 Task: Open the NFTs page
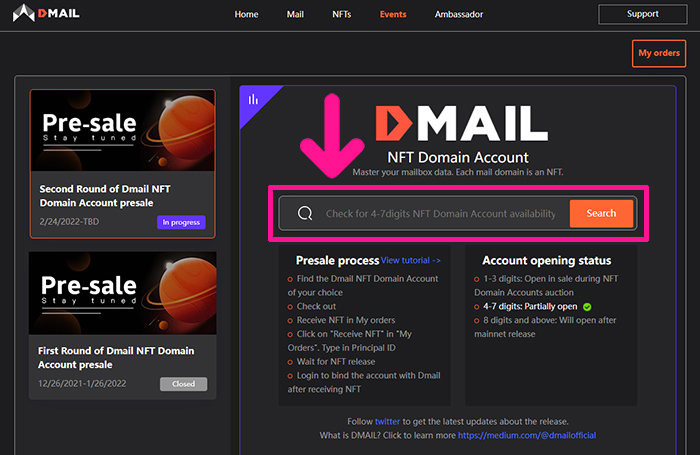[x=342, y=14]
